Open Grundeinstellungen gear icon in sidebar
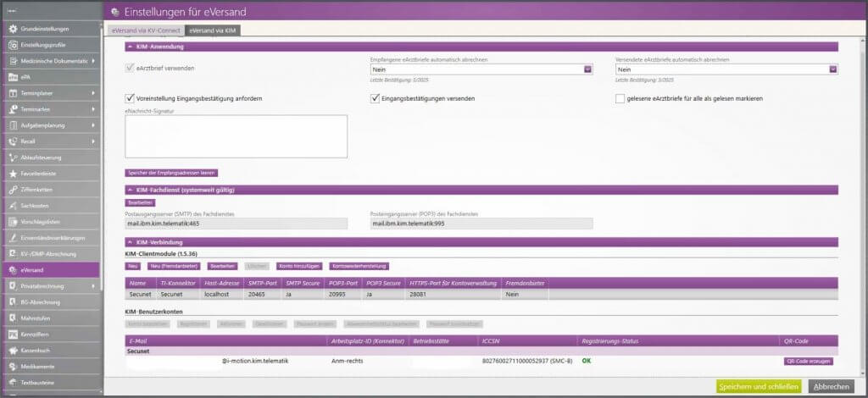The width and height of the screenshot is (868, 398). (13, 29)
